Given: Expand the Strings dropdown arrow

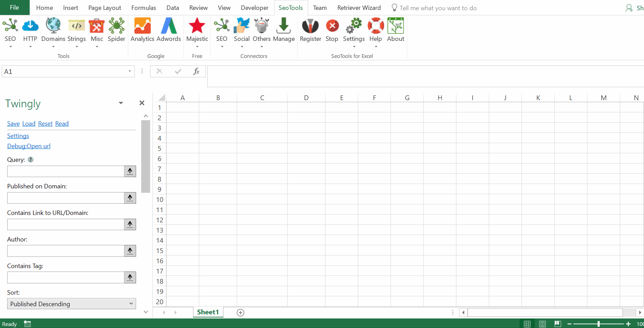Looking at the screenshot, I should click(x=77, y=47).
